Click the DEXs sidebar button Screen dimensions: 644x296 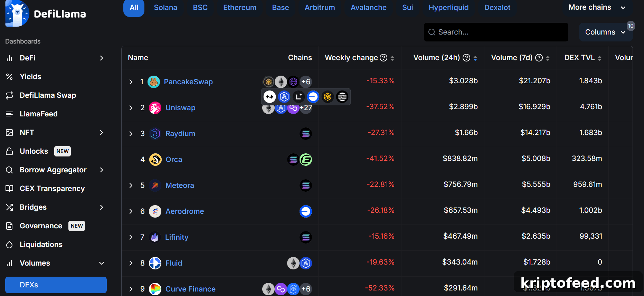click(56, 285)
